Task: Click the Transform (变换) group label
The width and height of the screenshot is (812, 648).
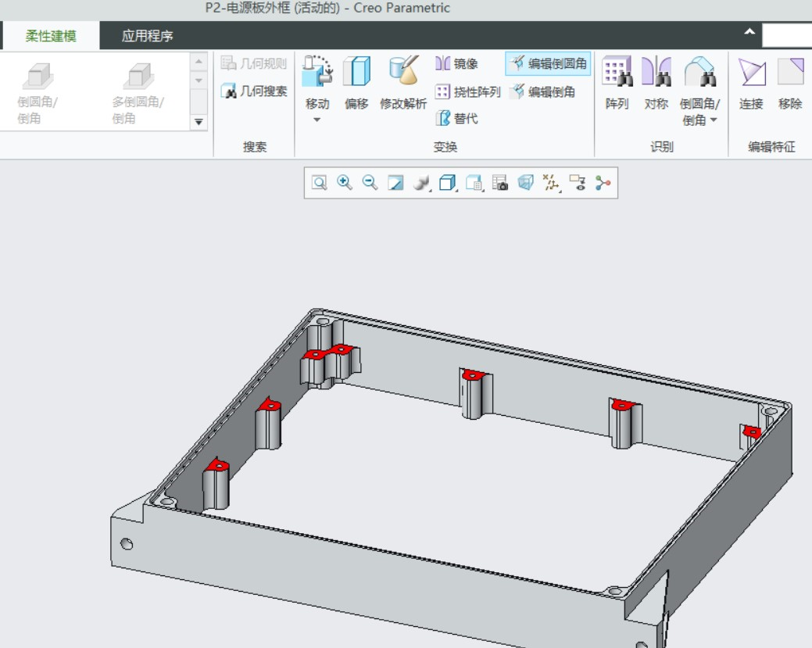Action: tap(445, 147)
